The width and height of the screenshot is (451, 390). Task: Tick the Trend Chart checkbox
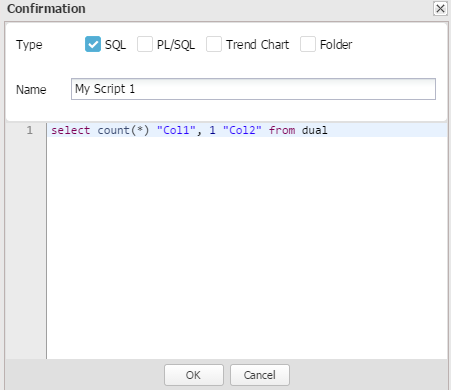[214, 44]
